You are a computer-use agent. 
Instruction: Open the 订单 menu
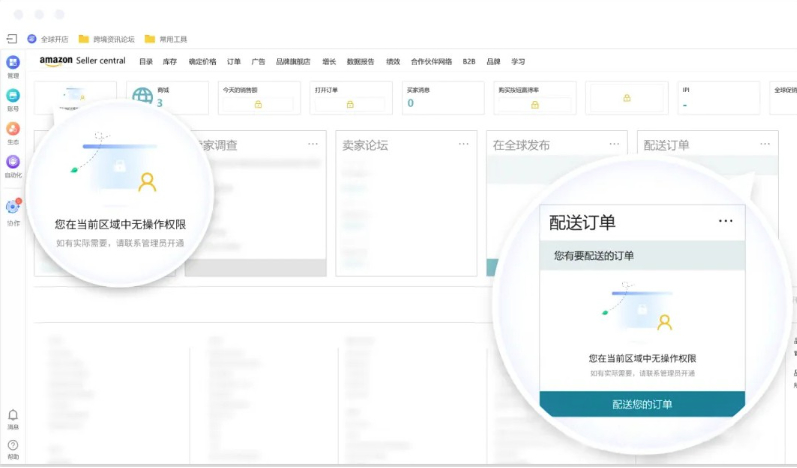tap(234, 61)
